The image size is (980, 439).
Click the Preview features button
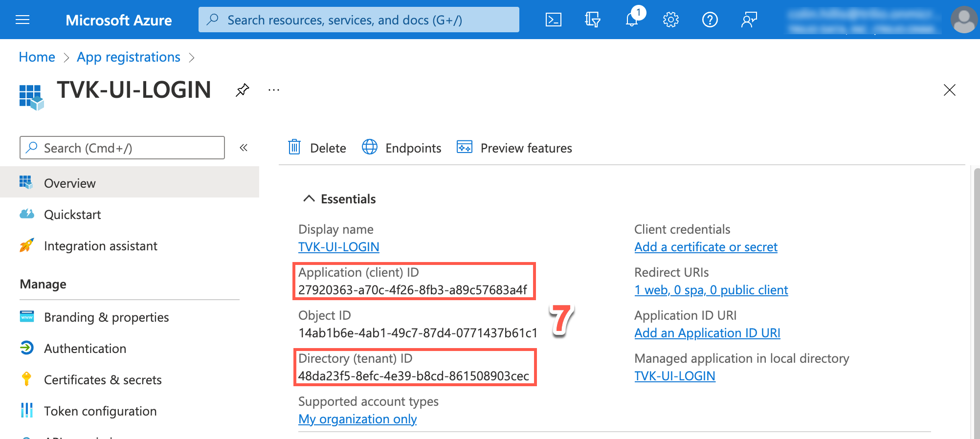pos(514,148)
